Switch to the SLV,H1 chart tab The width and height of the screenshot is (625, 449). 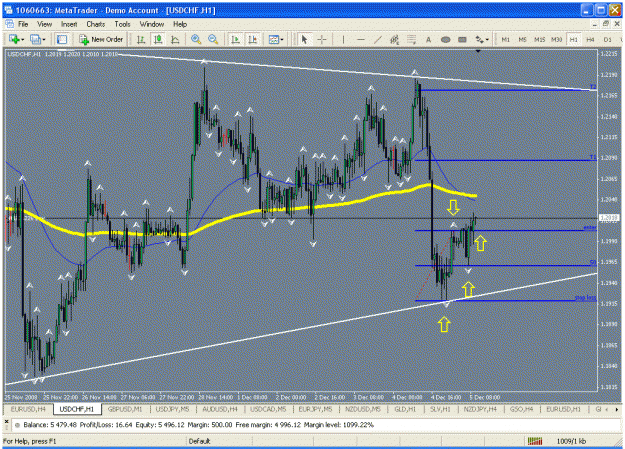click(440, 409)
